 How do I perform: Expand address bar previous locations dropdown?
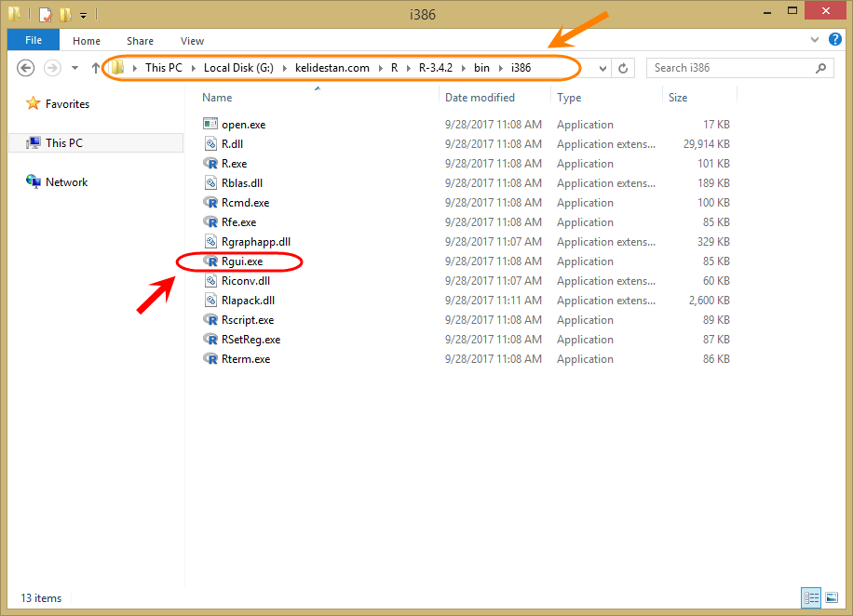tap(603, 69)
